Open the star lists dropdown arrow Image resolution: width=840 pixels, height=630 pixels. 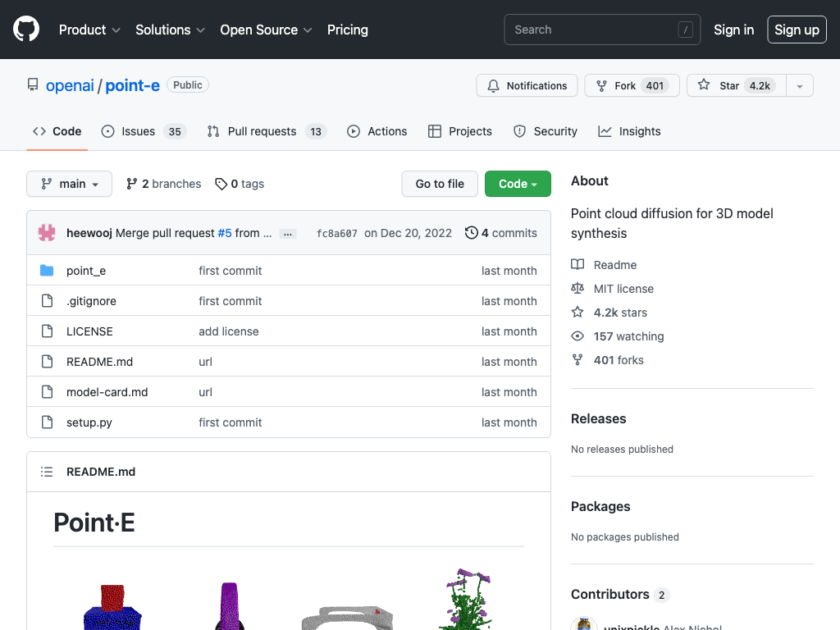800,85
